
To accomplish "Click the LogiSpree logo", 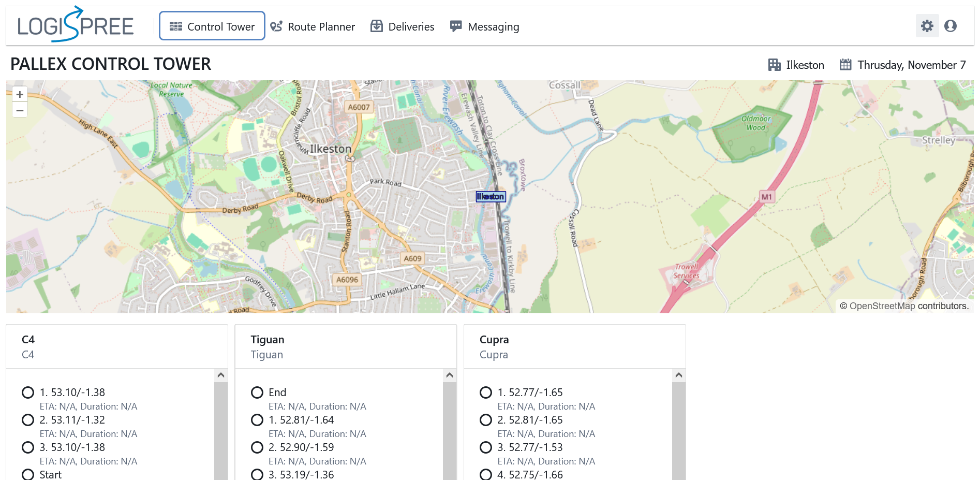I will click(x=76, y=25).
